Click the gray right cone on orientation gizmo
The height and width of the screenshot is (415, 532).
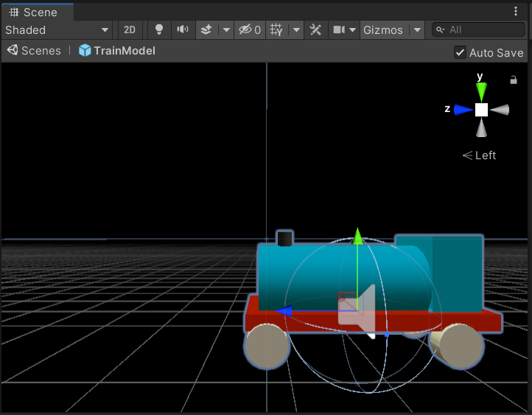[500, 110]
